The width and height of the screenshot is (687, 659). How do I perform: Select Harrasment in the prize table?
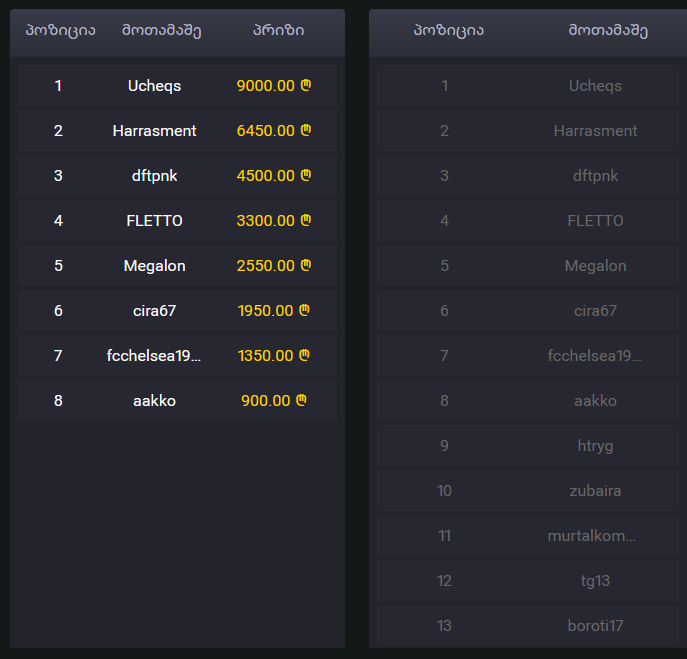click(x=154, y=131)
